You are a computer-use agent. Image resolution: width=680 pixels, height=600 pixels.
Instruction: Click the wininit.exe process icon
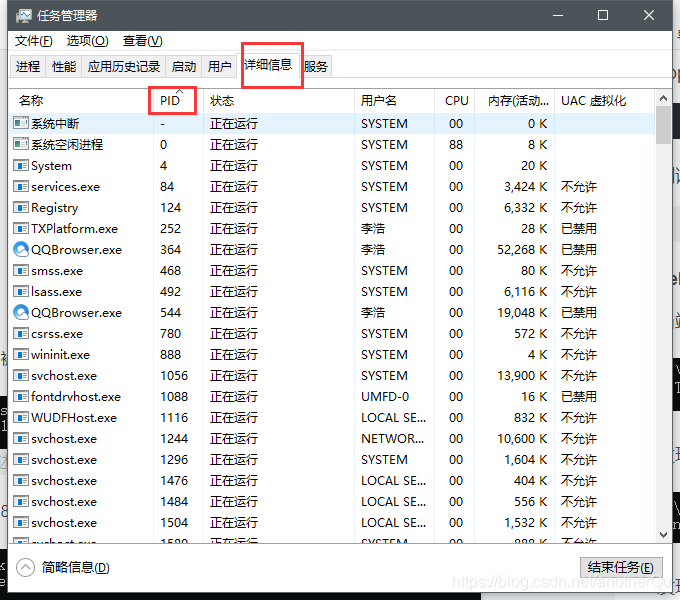pyautogui.click(x=21, y=355)
